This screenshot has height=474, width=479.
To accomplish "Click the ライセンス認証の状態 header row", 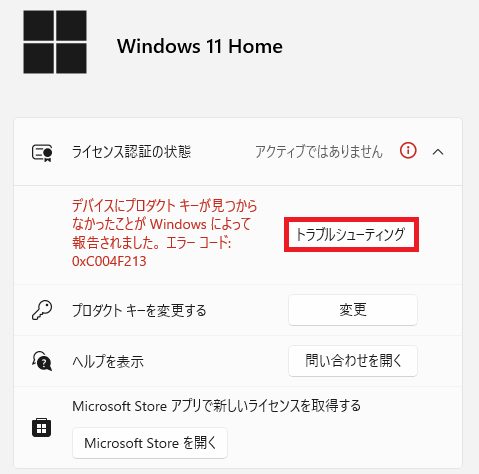I will coord(238,152).
